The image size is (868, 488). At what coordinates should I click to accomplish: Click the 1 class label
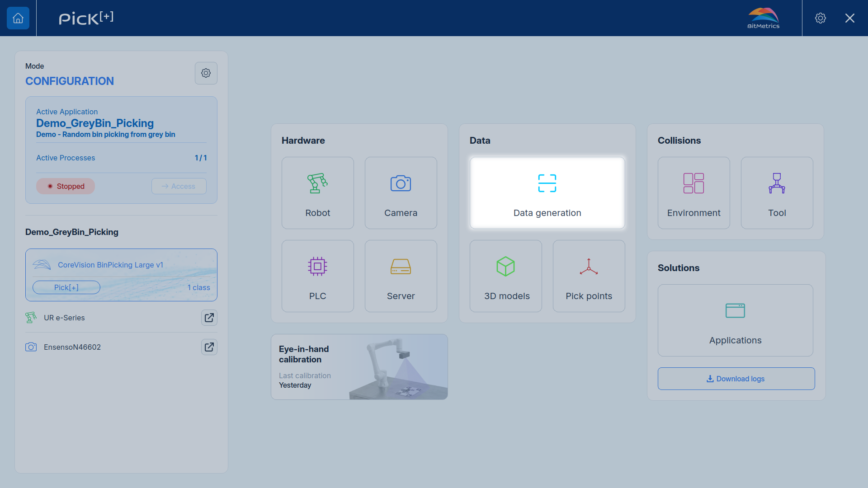tap(199, 287)
